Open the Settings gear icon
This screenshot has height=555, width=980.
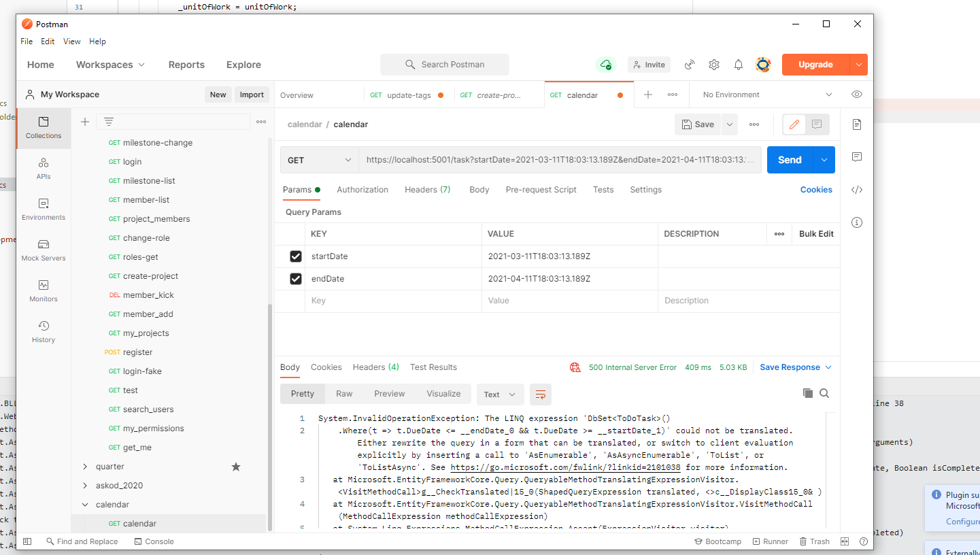click(x=714, y=65)
